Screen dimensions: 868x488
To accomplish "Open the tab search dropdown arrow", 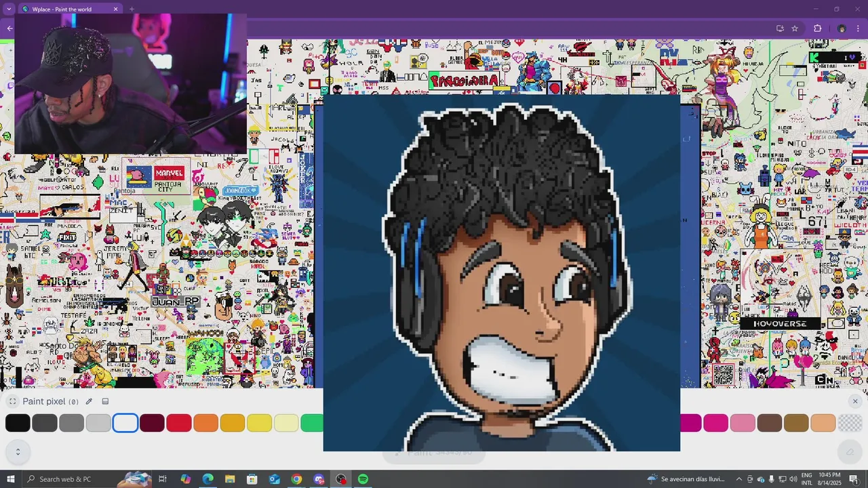I will click(9, 9).
